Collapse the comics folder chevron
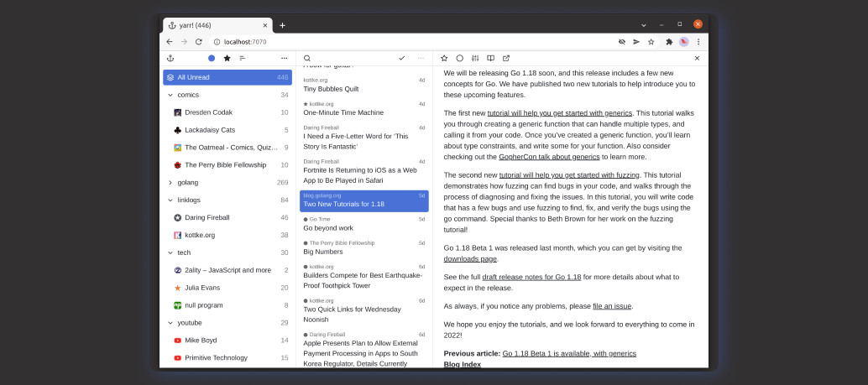 [170, 95]
